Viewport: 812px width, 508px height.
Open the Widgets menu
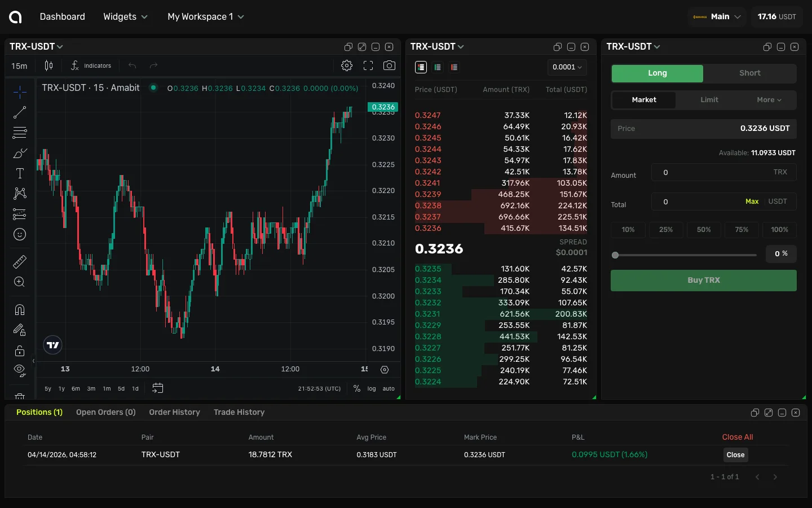pyautogui.click(x=125, y=16)
